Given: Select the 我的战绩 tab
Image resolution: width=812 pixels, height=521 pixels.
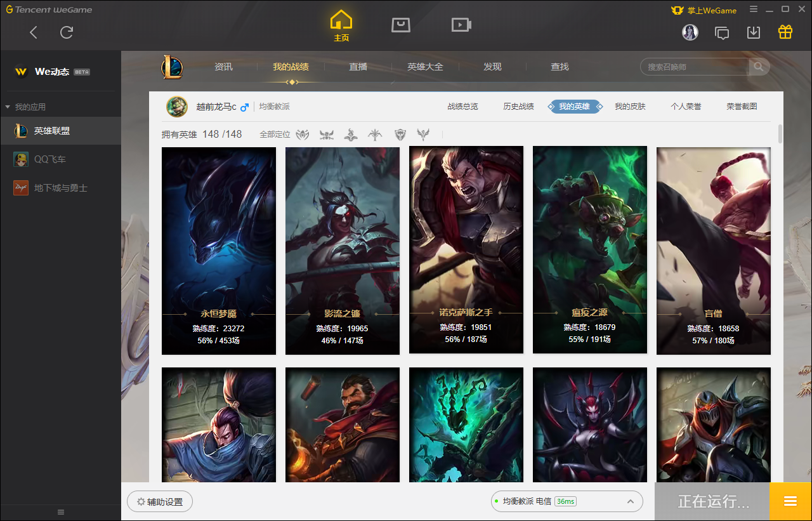Looking at the screenshot, I should [291, 67].
